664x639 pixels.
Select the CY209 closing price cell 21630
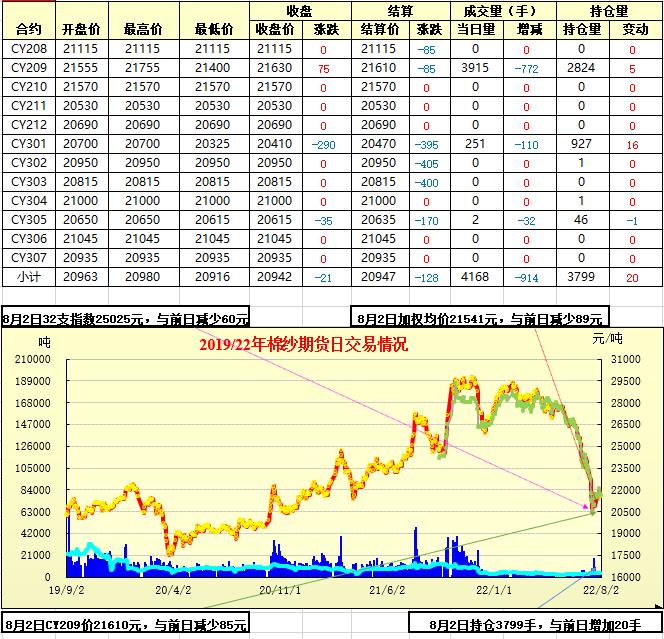[274, 68]
